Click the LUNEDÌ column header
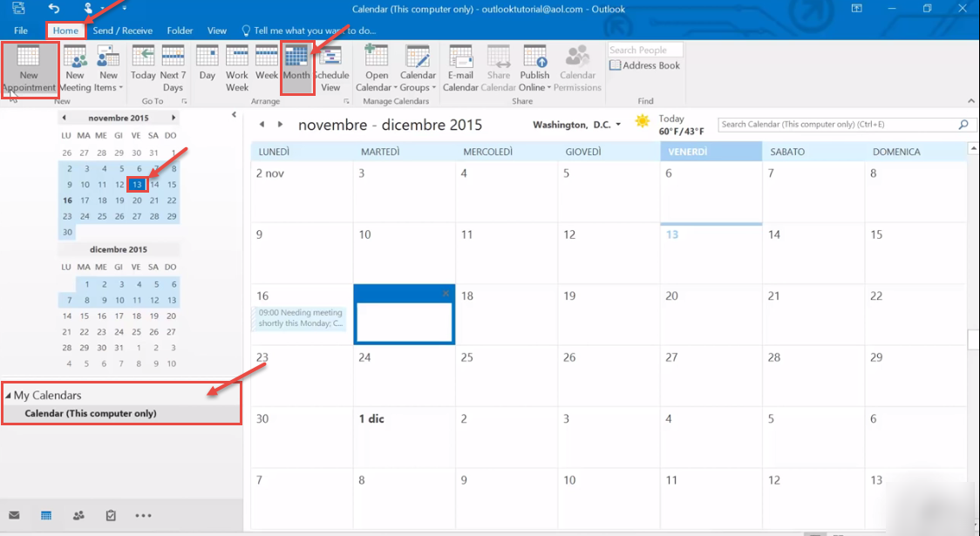The width and height of the screenshot is (980, 536). click(302, 152)
